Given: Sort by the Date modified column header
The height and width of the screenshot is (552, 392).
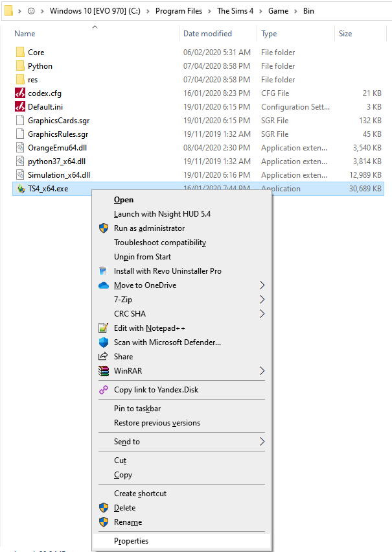Looking at the screenshot, I should click(207, 34).
